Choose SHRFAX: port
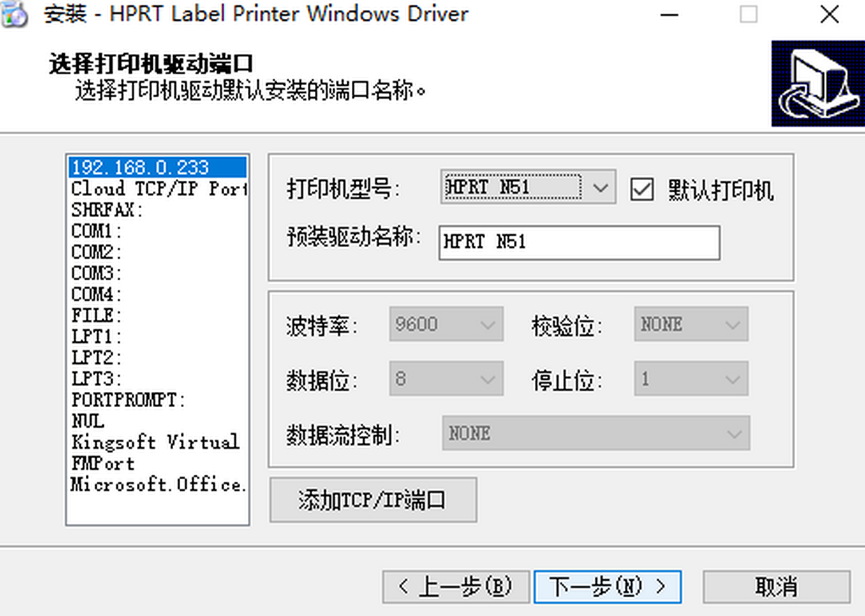Viewport: 865px width, 616px height. pyautogui.click(x=157, y=210)
